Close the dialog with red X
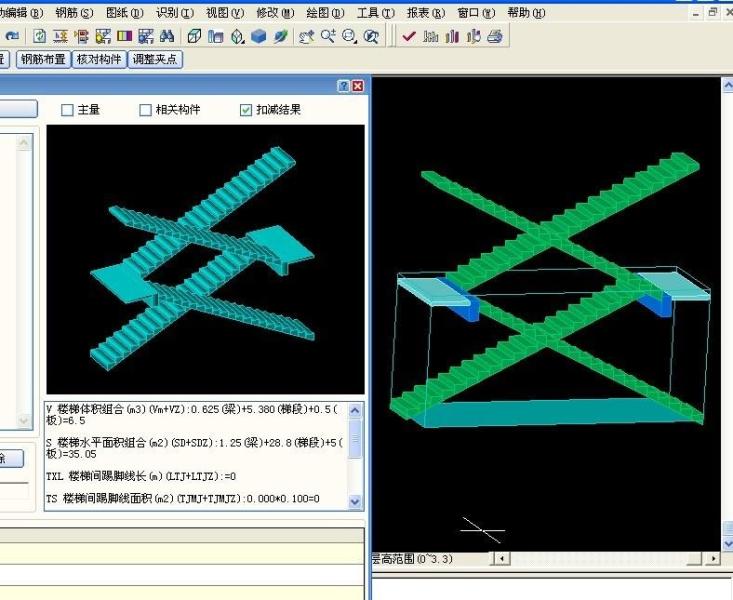The height and width of the screenshot is (600, 733). pos(358,86)
